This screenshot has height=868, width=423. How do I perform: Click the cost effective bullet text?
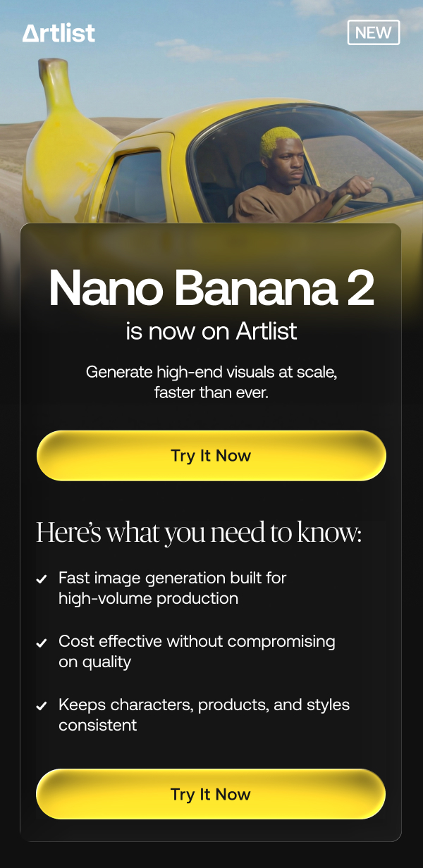pyautogui.click(x=197, y=652)
